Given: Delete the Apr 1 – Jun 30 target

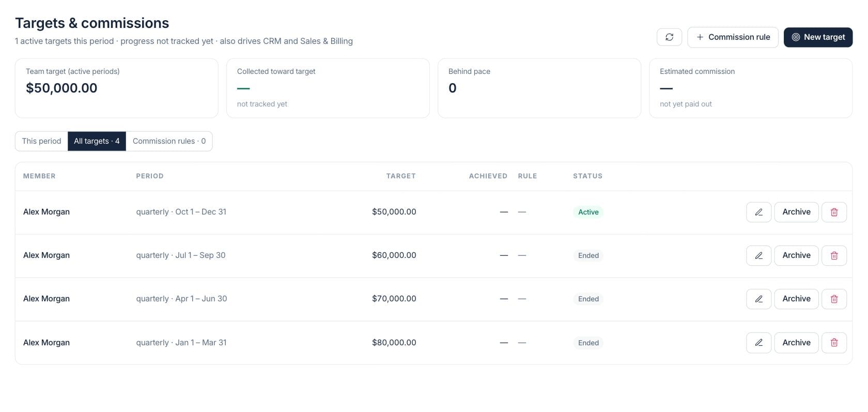Looking at the screenshot, I should tap(834, 299).
